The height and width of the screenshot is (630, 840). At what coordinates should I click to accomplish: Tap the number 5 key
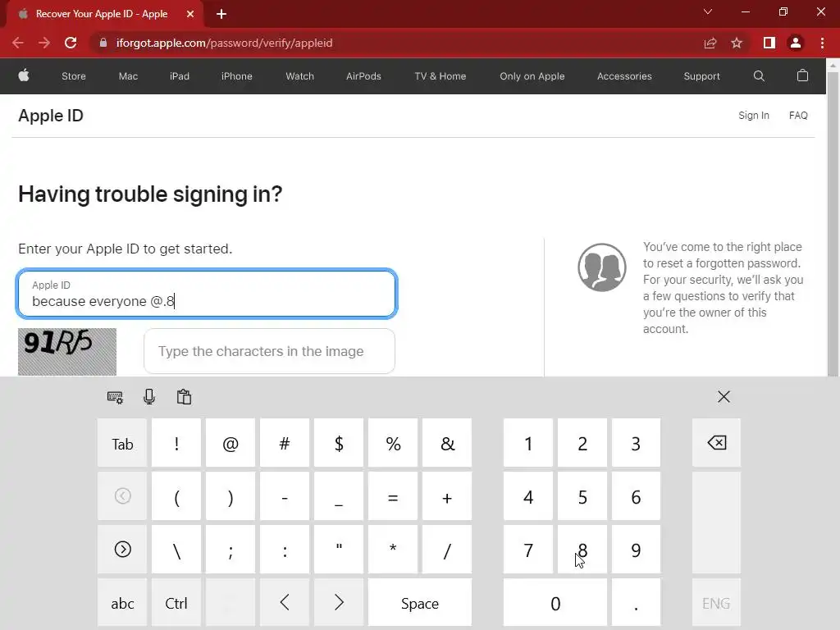582,496
